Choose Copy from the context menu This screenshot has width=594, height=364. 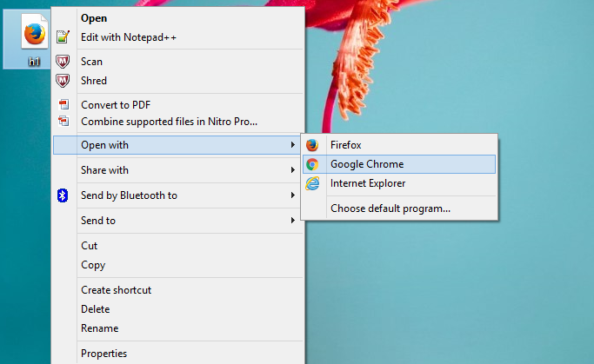tap(178, 265)
